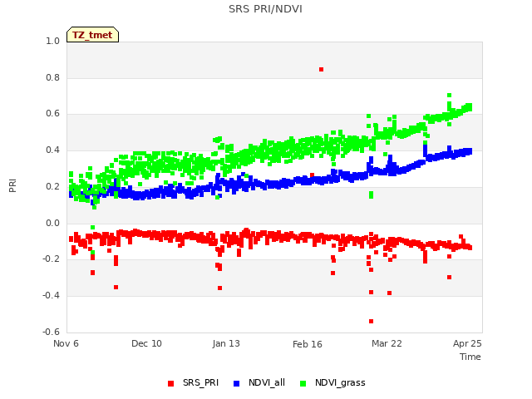Viewport: 532px width, 399px height.
Task: Click the -0.6 y-axis tick label
Action: pyautogui.click(x=51, y=332)
